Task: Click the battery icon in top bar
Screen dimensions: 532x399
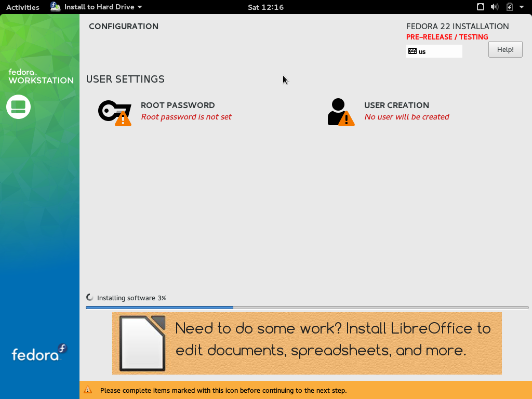Action: (x=509, y=7)
